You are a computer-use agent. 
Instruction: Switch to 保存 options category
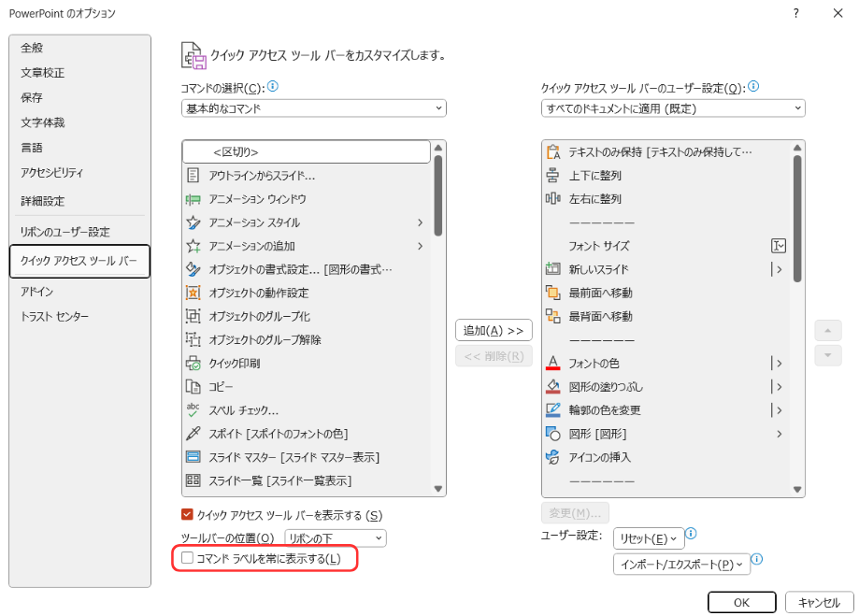click(x=32, y=97)
